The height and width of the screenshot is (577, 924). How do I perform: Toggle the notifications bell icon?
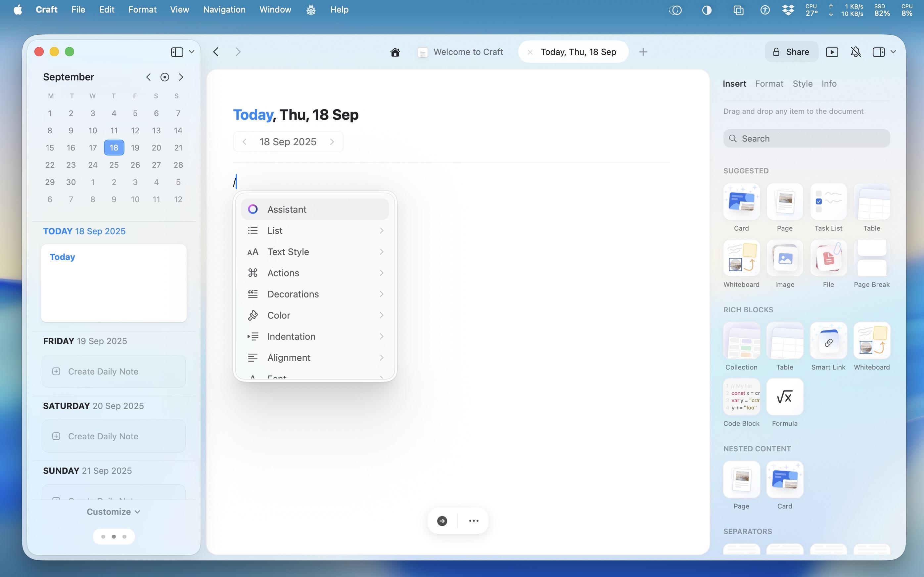[x=856, y=52]
